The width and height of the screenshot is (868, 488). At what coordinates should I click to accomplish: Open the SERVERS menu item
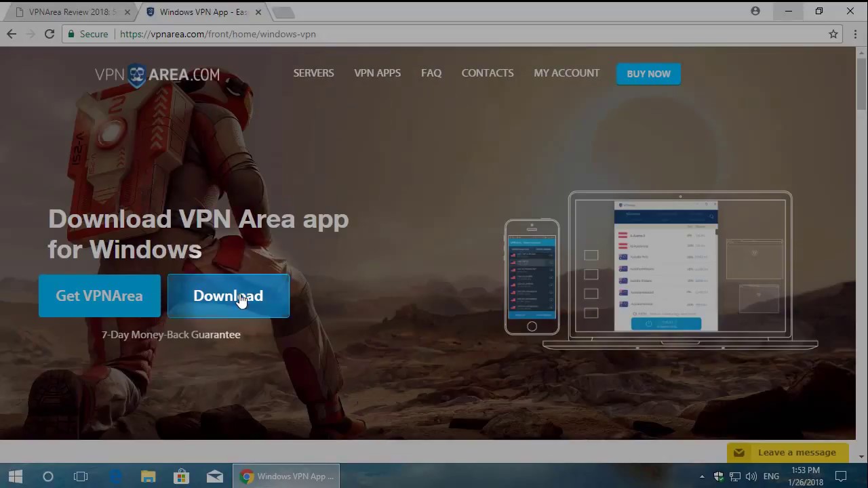[x=313, y=73]
